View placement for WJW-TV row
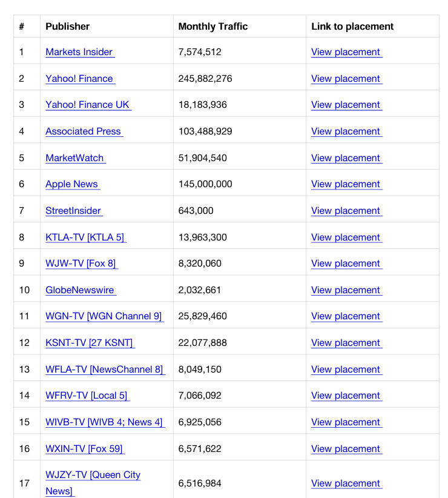The image size is (448, 498). 346,264
